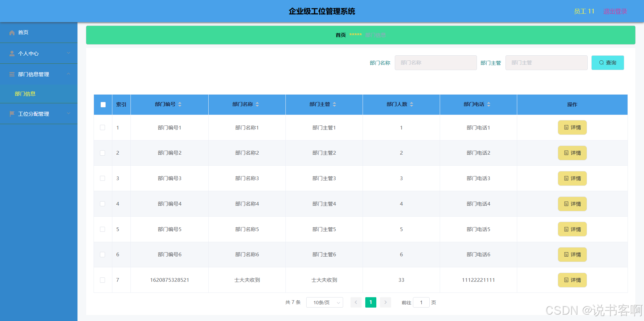This screenshot has height=321, width=644.
Task: Open the 10条/页 page size dropdown
Action: coord(325,303)
